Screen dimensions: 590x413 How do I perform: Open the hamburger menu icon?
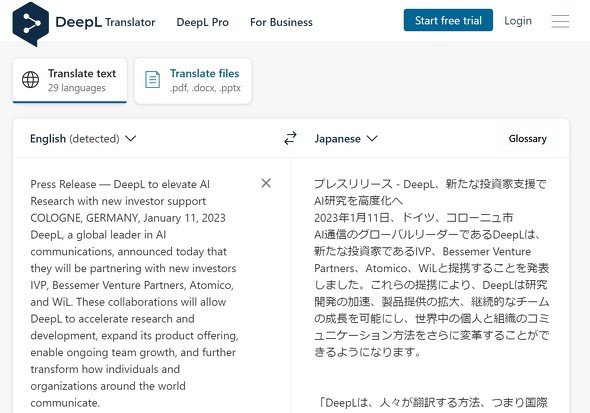[x=560, y=21]
